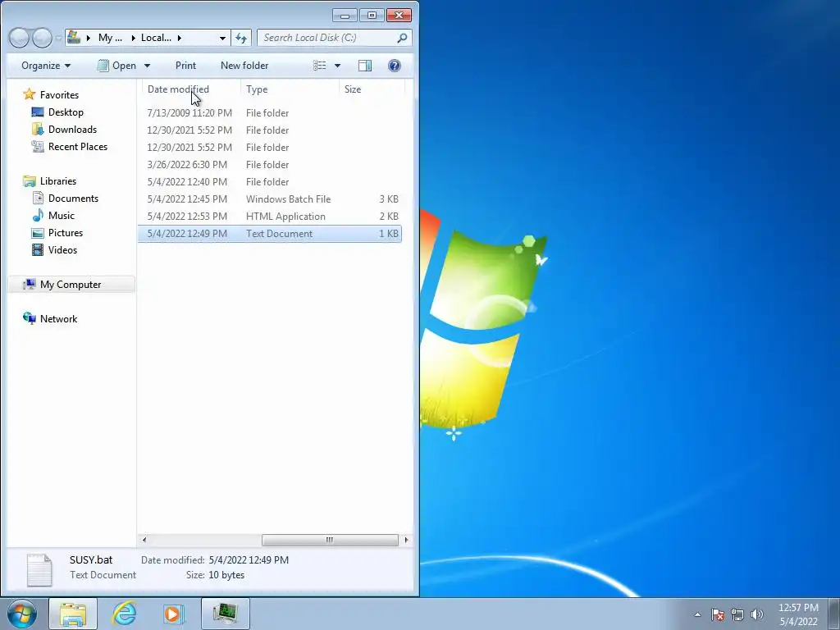Click the Recent Places icon
The image size is (840, 630).
pyautogui.click(x=38, y=146)
